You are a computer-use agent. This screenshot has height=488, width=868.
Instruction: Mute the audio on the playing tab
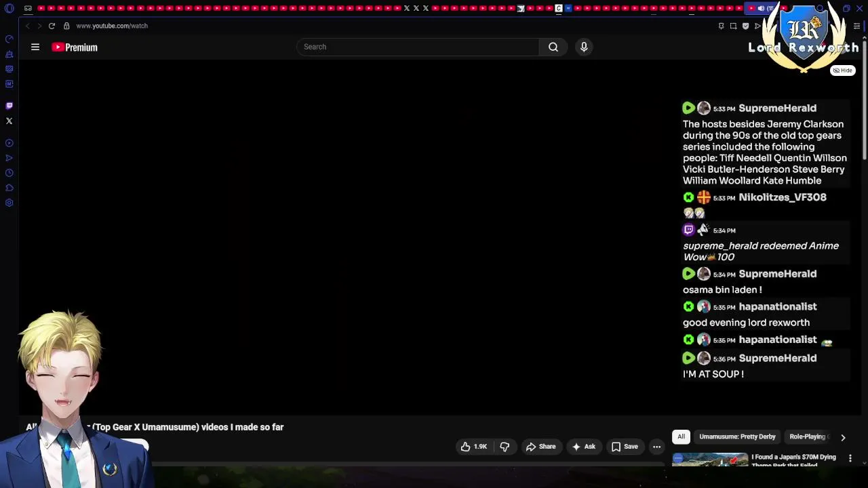click(x=761, y=8)
